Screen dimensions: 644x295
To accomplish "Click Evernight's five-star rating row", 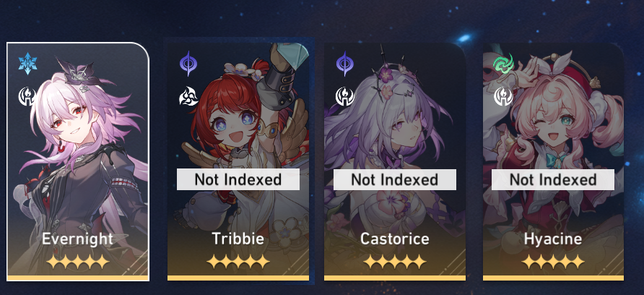I will 78,262.
